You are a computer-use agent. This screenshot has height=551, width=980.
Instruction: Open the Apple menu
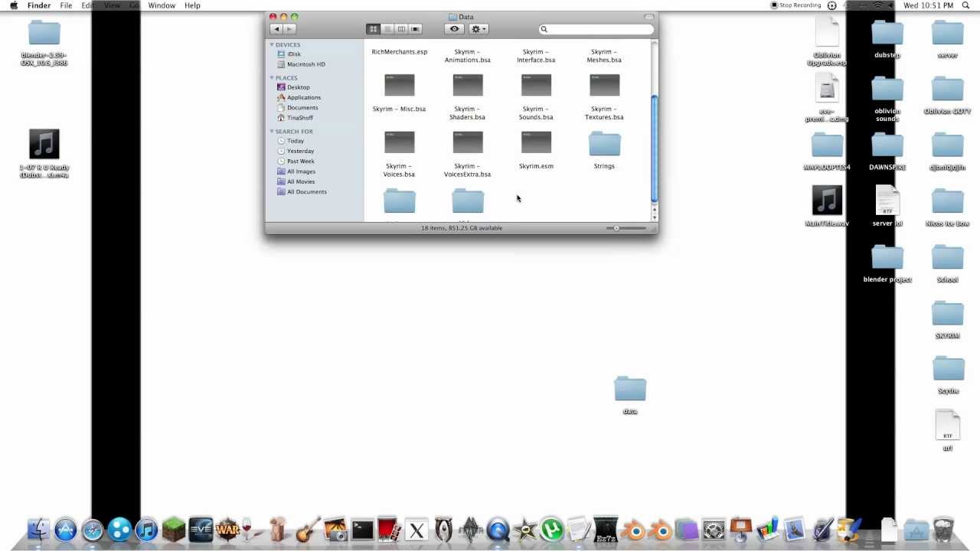pyautogui.click(x=13, y=5)
